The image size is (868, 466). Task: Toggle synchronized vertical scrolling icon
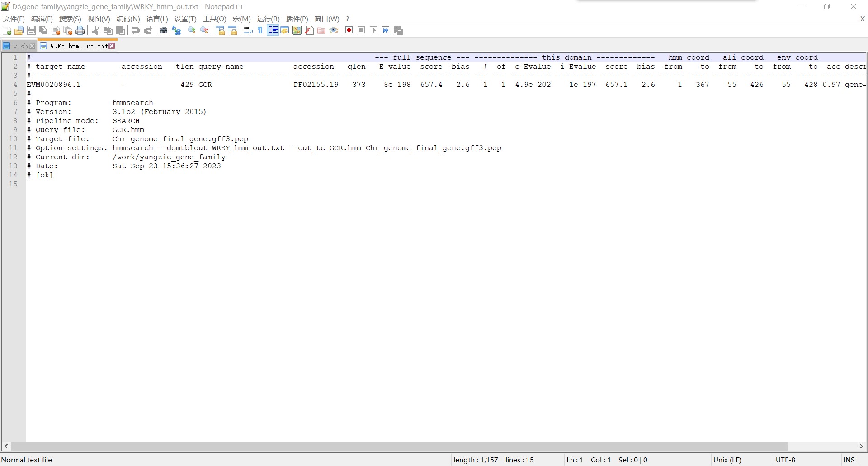tap(220, 30)
